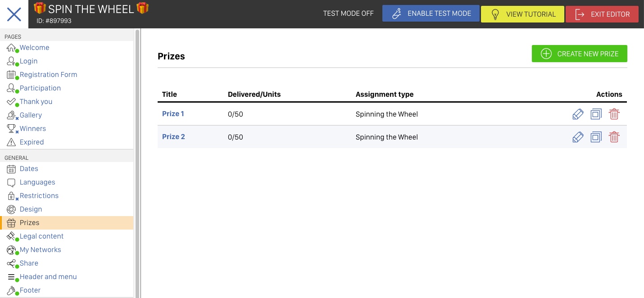This screenshot has height=298, width=644.
Task: Open the Design palette icon in the sidebar
Action: pyautogui.click(x=11, y=209)
